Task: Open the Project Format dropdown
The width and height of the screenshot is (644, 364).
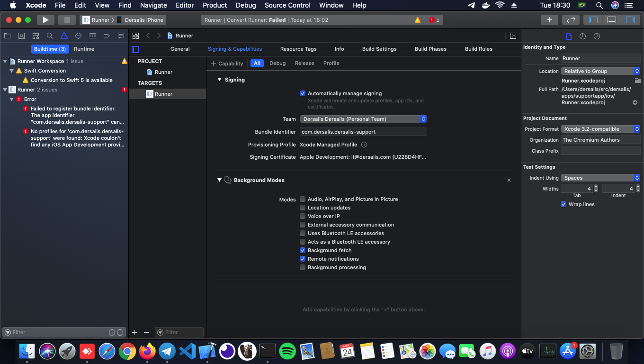Action: pyautogui.click(x=600, y=129)
